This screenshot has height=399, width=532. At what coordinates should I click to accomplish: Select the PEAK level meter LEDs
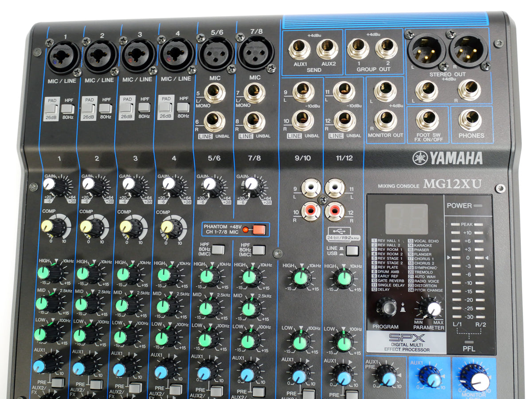466,224
